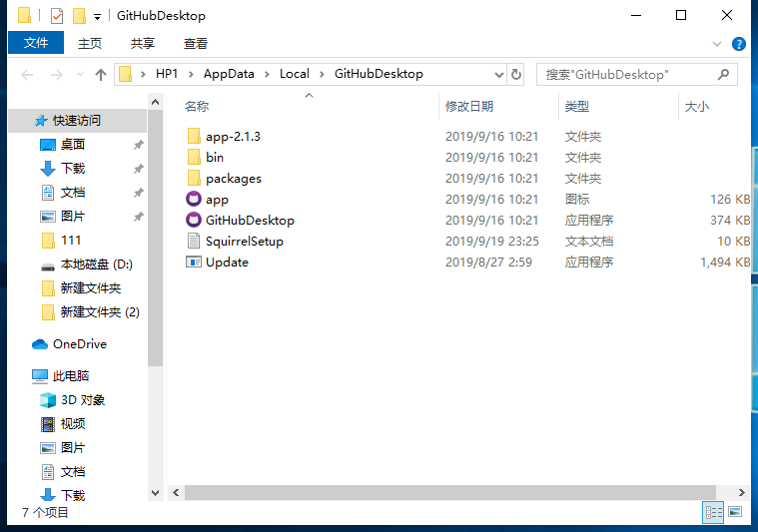Viewport: 758px width, 532px height.
Task: Expand the ribbon with the chevron
Action: coord(717,44)
